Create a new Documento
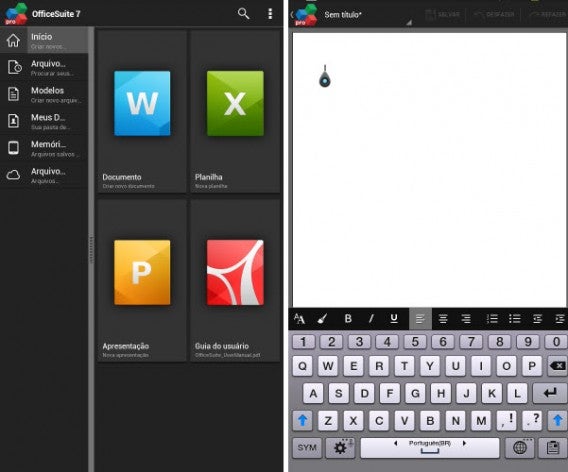This screenshot has height=472, width=568. pyautogui.click(x=142, y=111)
